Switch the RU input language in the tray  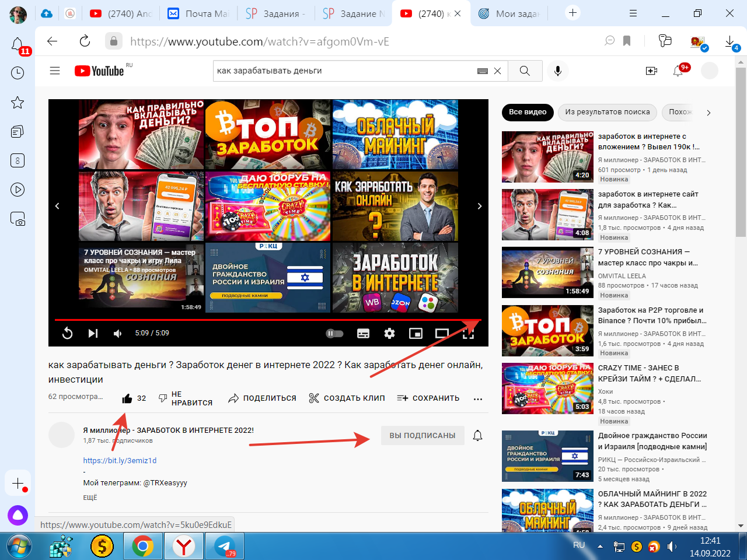click(579, 545)
